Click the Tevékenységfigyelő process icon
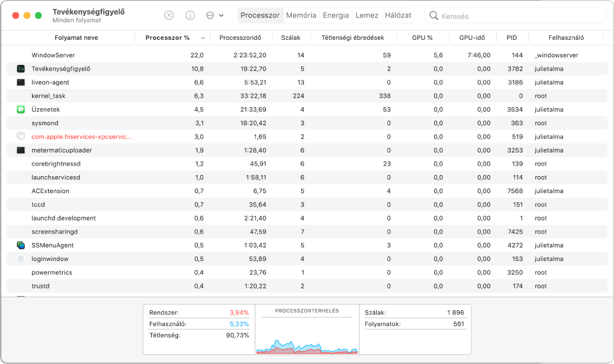This screenshot has height=364, width=614. point(21,69)
